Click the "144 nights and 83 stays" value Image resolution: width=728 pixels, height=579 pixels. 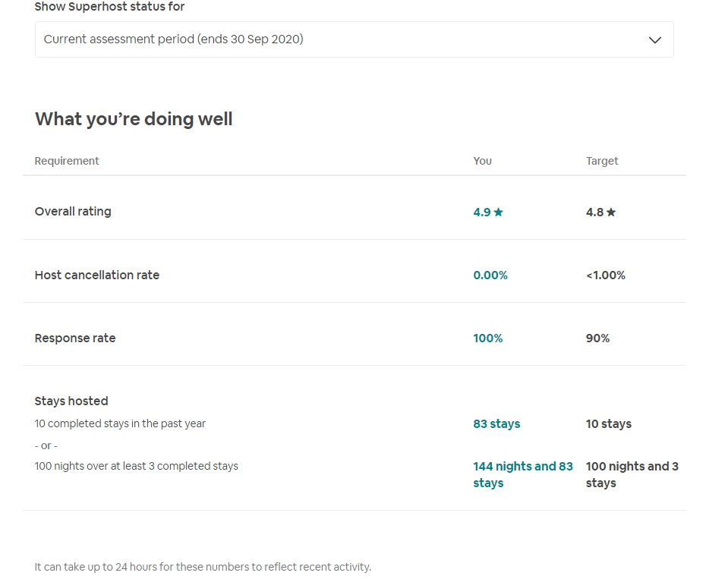[x=522, y=474]
